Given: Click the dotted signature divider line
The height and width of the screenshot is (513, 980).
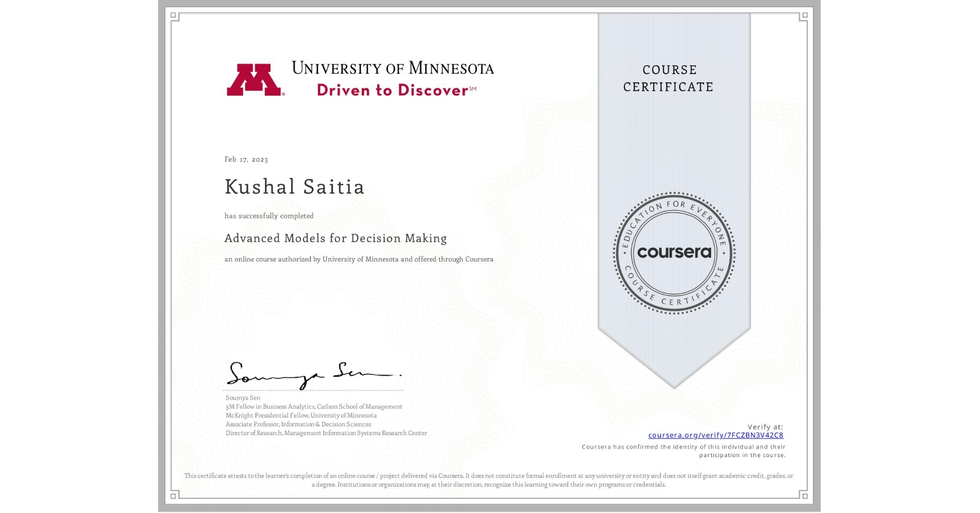Looking at the screenshot, I should (x=313, y=389).
